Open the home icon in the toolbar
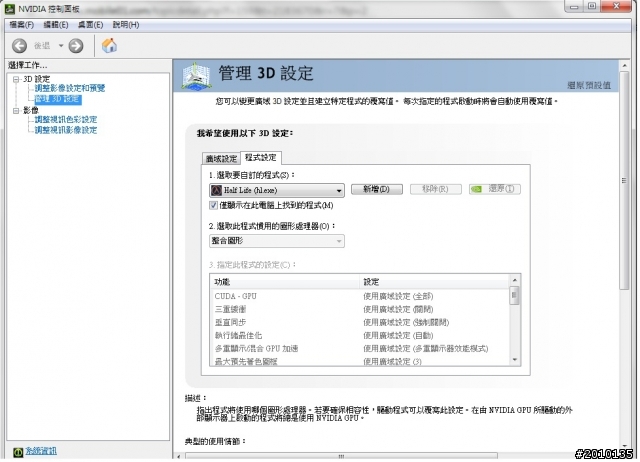This screenshot has width=640, height=462. click(x=109, y=45)
